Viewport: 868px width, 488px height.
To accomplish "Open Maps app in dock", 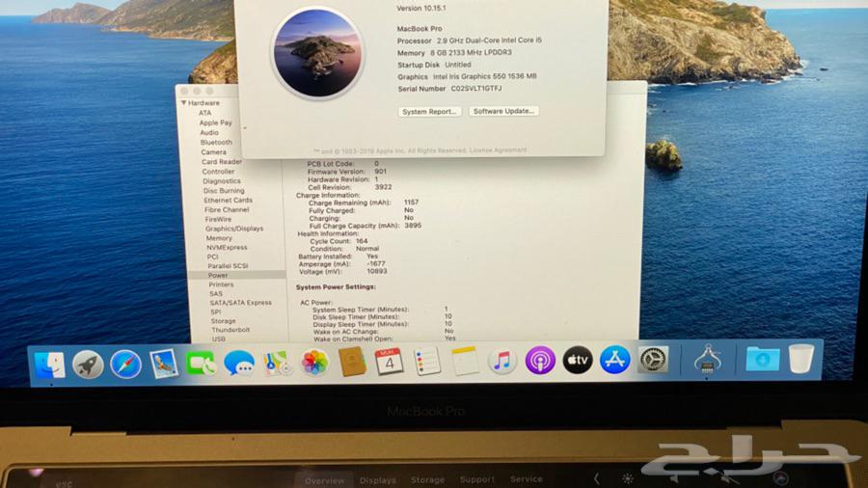I will [277, 364].
